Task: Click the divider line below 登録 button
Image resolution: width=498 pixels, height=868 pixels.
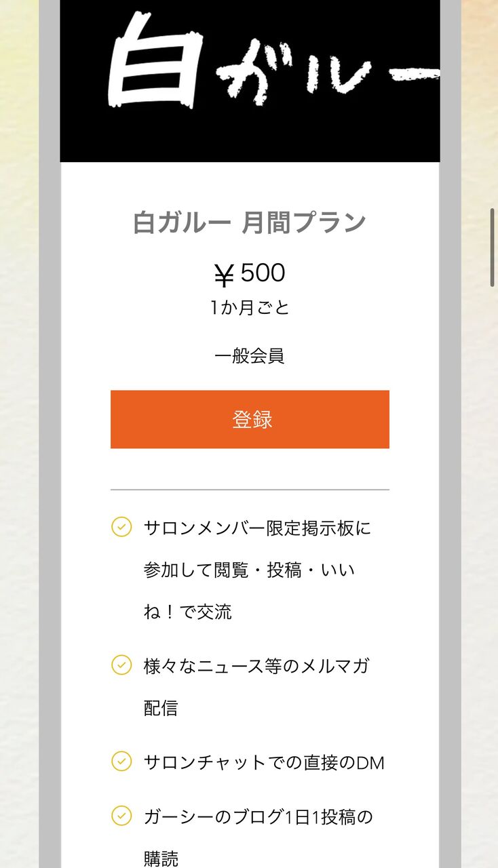Action: pyautogui.click(x=250, y=490)
